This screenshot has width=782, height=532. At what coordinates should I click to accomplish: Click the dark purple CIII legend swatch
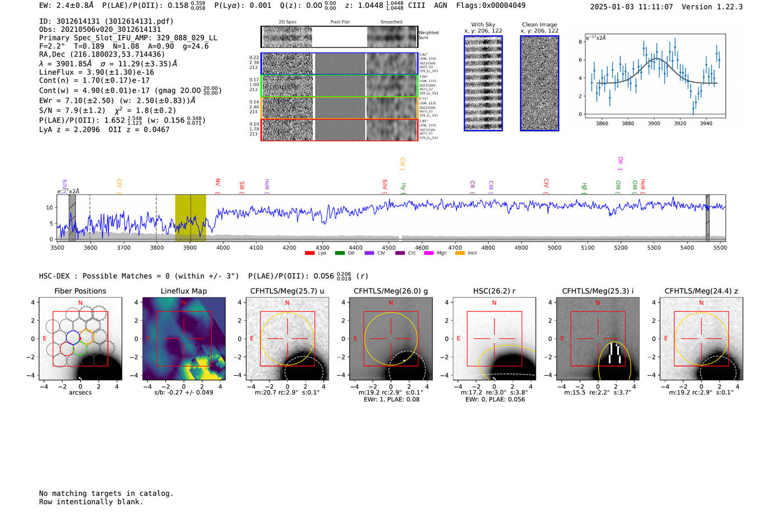point(400,253)
